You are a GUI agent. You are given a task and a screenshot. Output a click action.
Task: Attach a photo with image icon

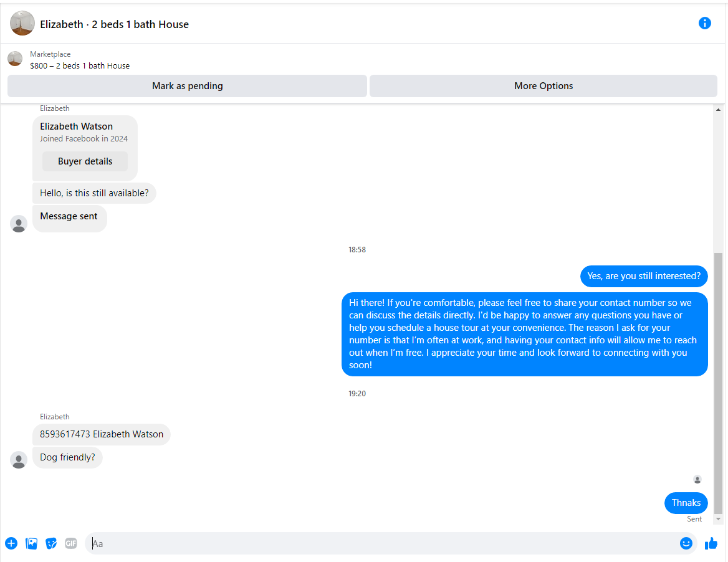click(x=31, y=543)
